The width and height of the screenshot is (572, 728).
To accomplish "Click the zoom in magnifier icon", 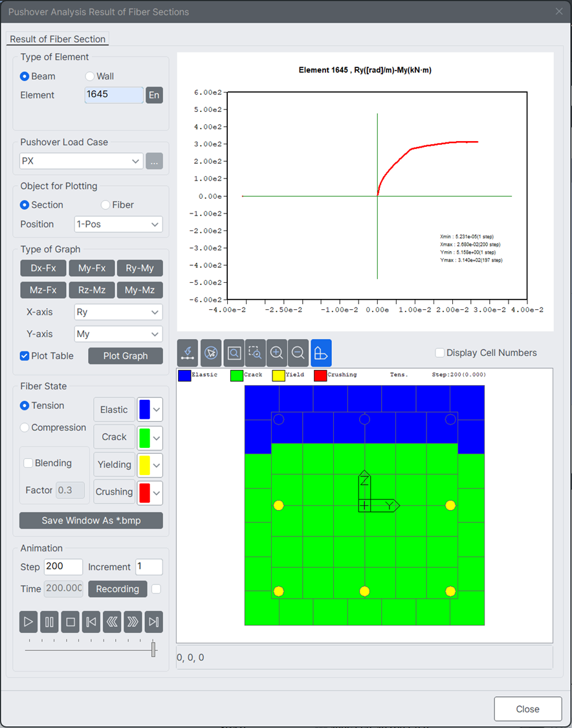I will coord(277,353).
